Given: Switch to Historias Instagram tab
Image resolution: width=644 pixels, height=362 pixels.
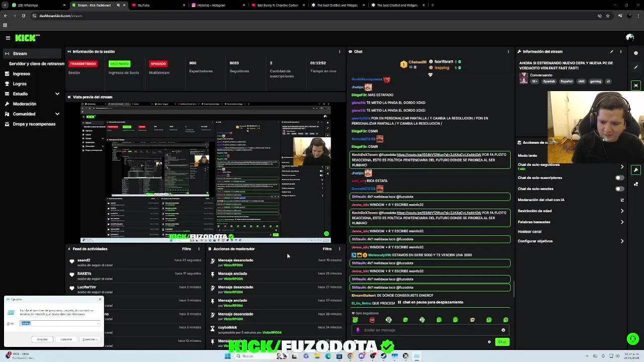Looking at the screenshot, I should point(217,5).
